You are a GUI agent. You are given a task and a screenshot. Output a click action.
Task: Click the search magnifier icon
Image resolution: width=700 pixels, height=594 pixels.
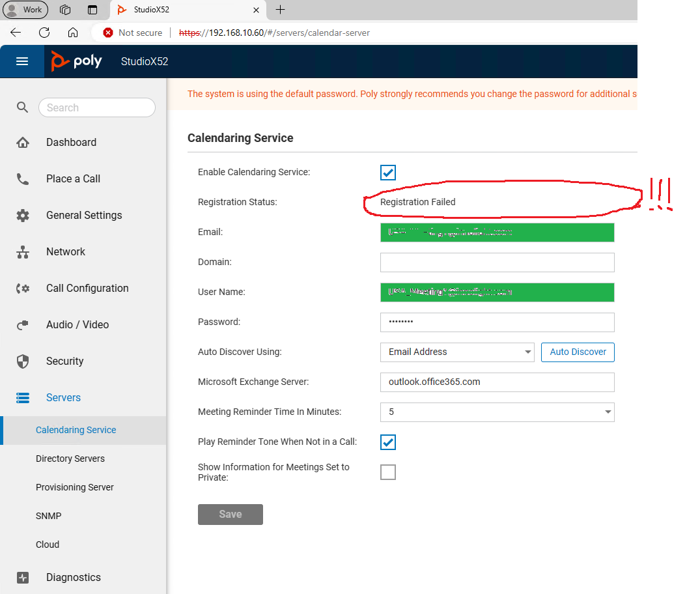pos(22,107)
